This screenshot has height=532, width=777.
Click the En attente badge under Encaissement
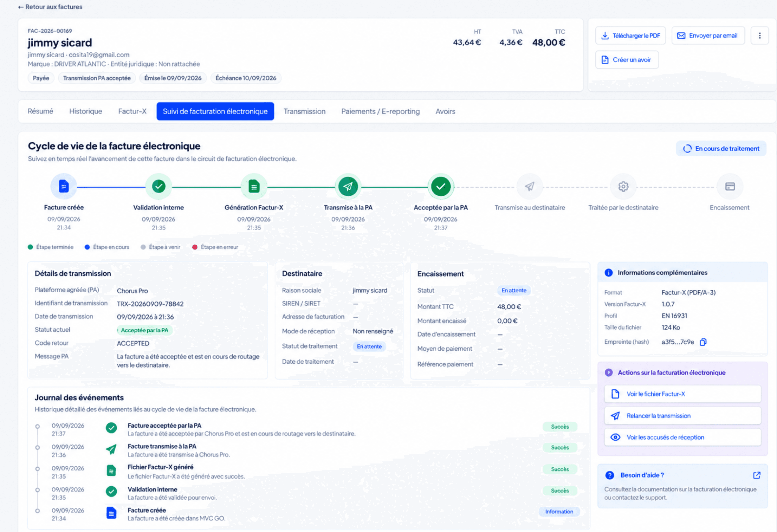click(x=514, y=290)
